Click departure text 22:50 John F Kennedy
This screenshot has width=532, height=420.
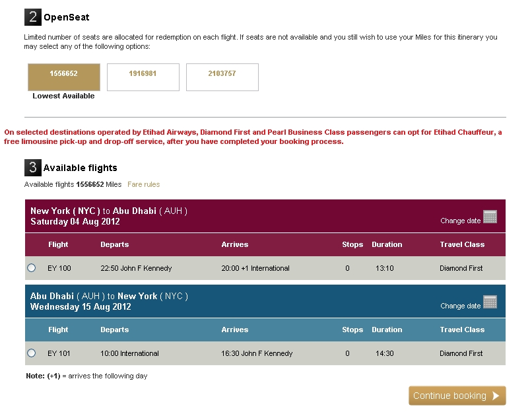coord(136,268)
